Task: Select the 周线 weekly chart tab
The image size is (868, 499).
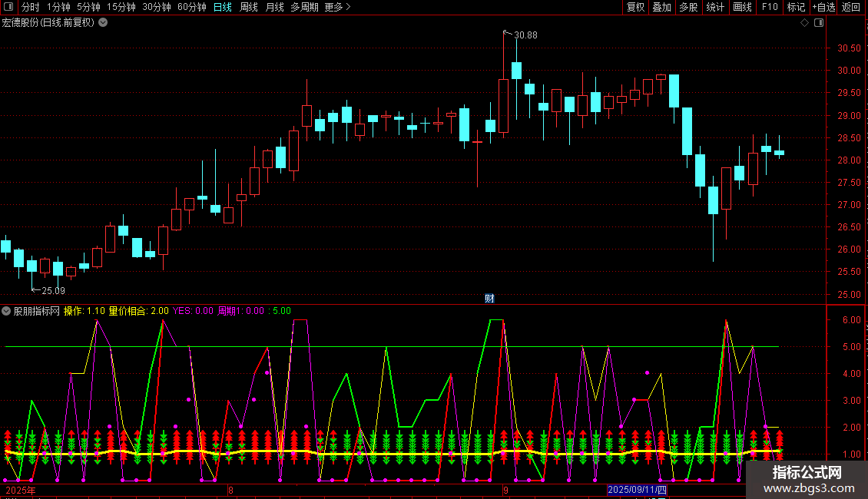Action: [x=249, y=7]
